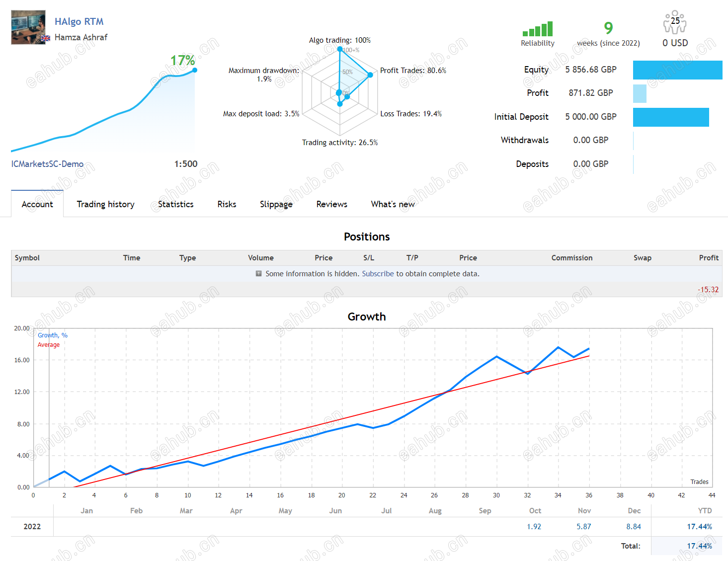Click the Subscribe link to obtain complete data

(x=378, y=274)
